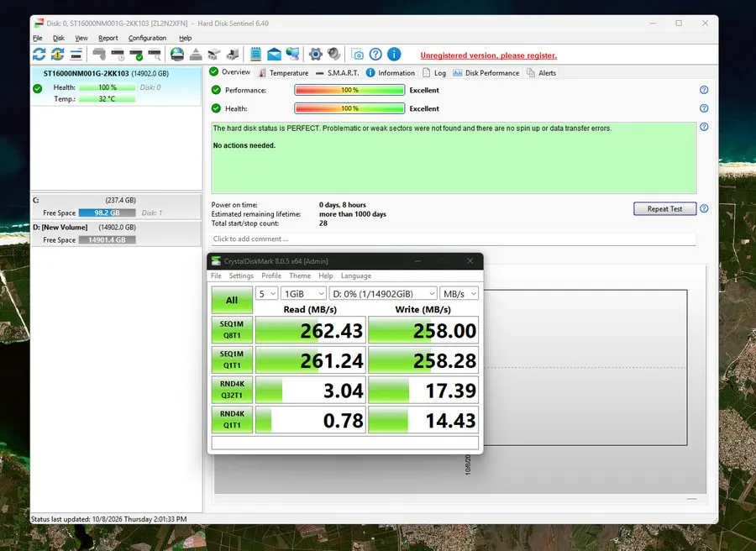This screenshot has height=551, width=756.
Task: Run the RND4K Q32T1 test
Action: coord(232,390)
